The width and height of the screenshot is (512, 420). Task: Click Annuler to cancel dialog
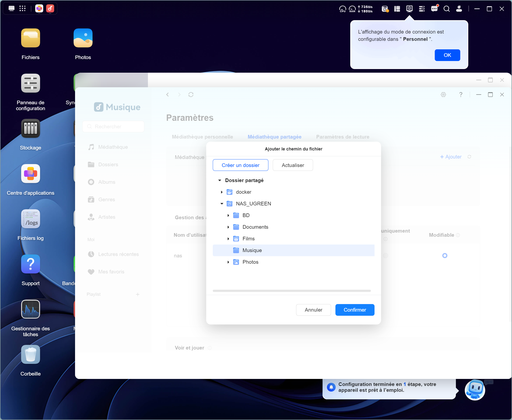coord(314,310)
